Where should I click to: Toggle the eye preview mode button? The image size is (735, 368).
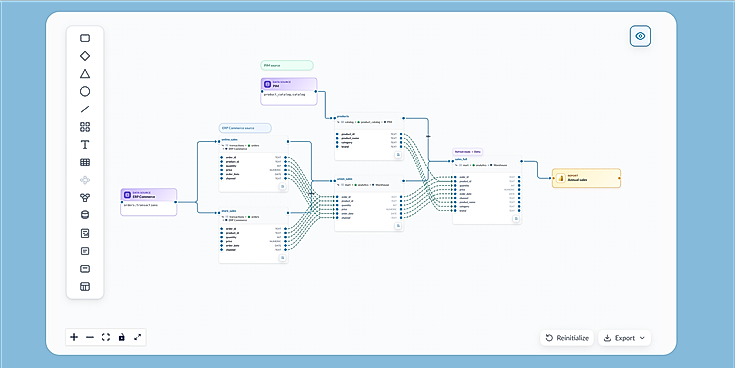pyautogui.click(x=640, y=36)
